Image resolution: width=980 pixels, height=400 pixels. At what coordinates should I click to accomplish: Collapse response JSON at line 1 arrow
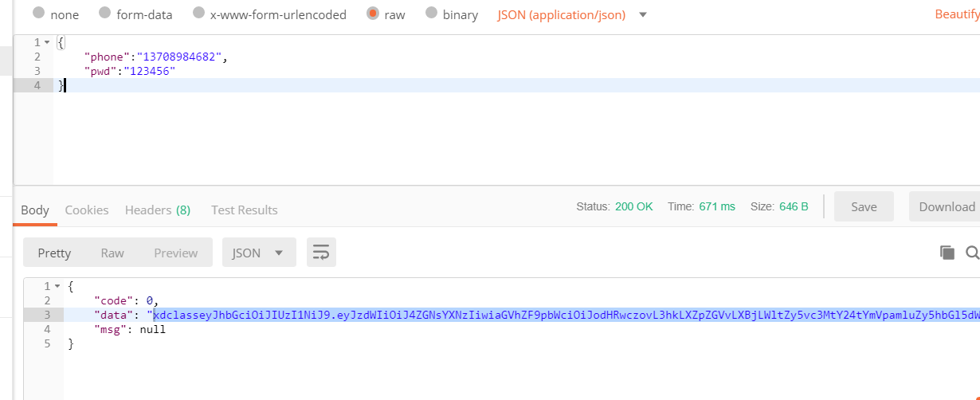point(57,286)
